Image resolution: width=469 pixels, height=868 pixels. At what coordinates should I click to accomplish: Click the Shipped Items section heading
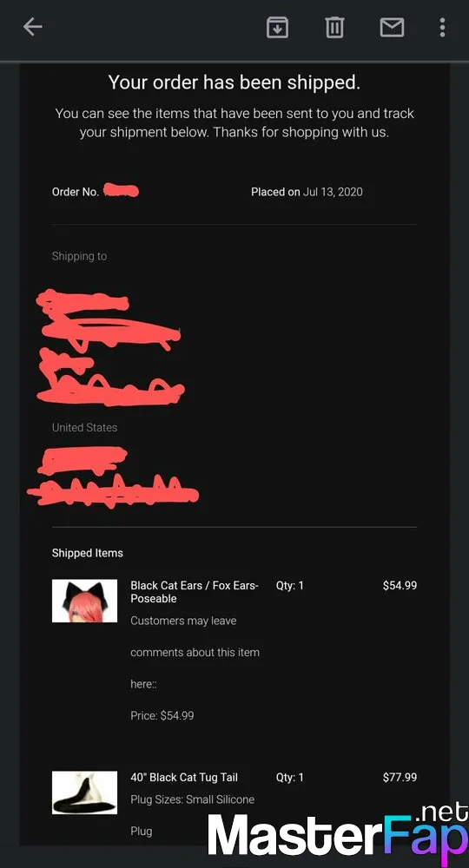(88, 553)
